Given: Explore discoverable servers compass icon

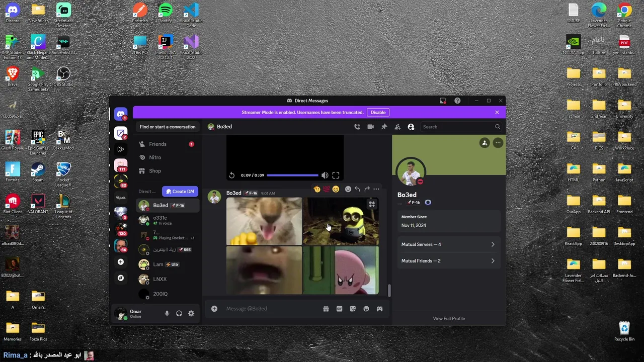Looking at the screenshot, I should (x=121, y=278).
